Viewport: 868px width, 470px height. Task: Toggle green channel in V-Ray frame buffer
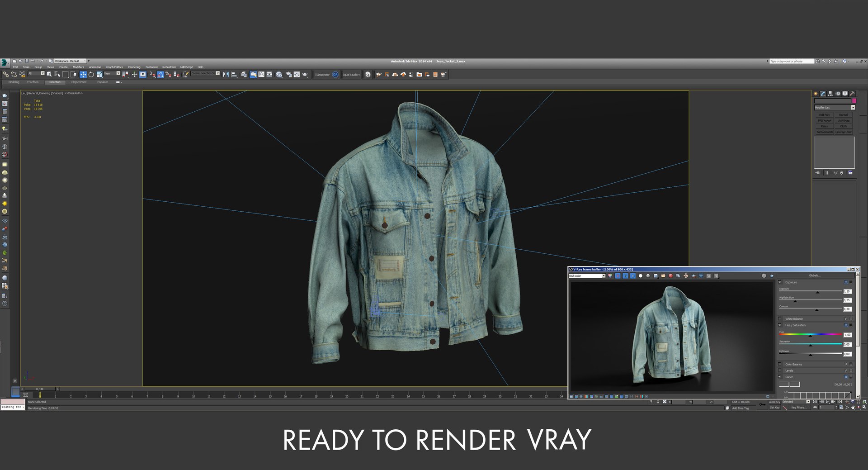625,276
